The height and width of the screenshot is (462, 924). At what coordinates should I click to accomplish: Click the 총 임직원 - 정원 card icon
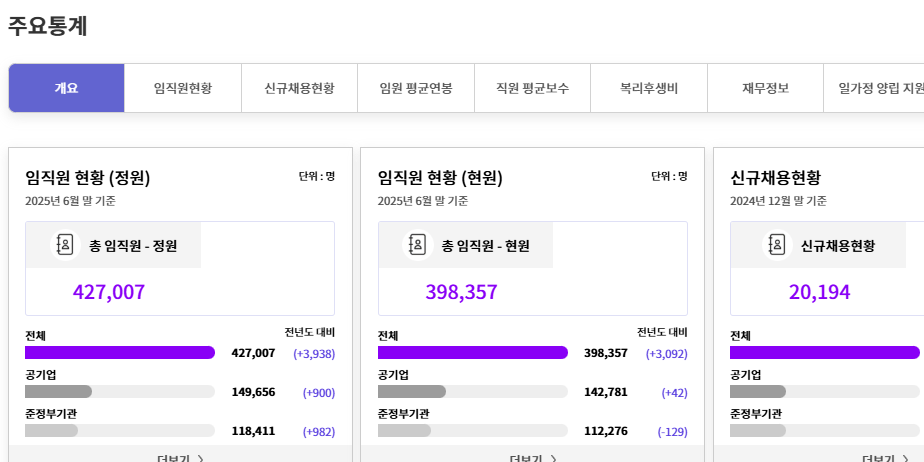coord(65,245)
